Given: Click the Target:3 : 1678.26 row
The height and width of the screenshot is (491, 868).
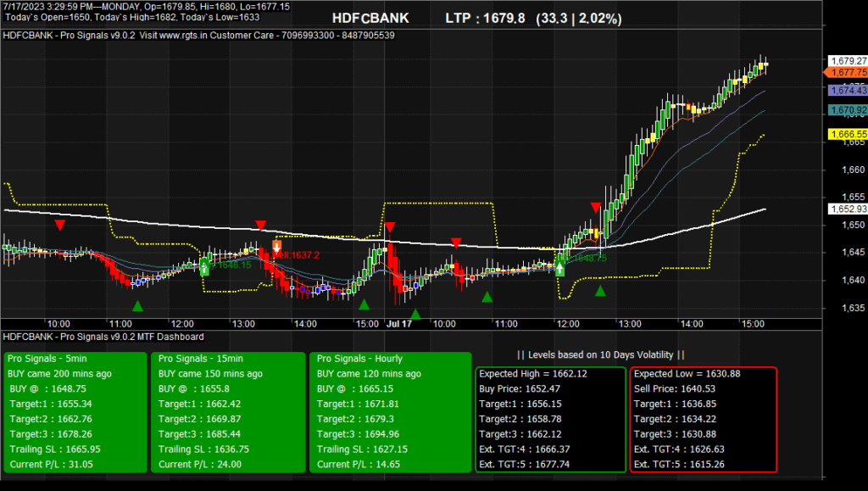Looking at the screenshot, I should click(50, 434).
